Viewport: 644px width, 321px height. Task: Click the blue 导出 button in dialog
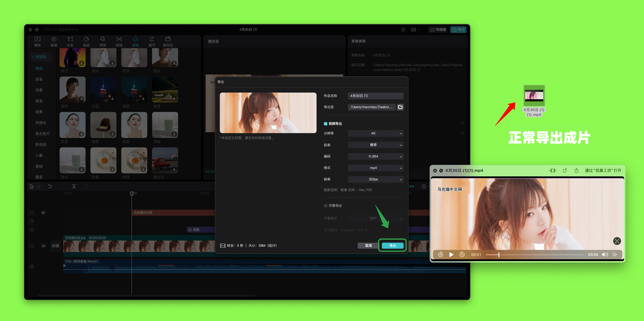(x=392, y=245)
